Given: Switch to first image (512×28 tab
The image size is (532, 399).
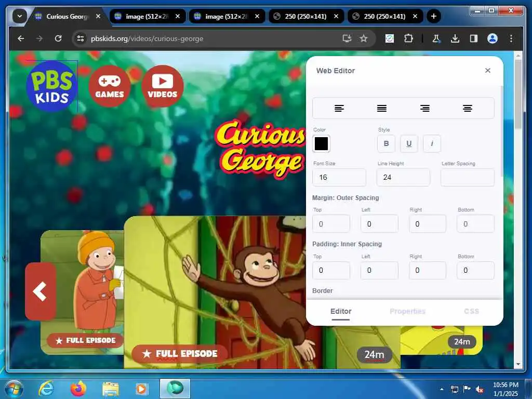Looking at the screenshot, I should click(x=147, y=16).
